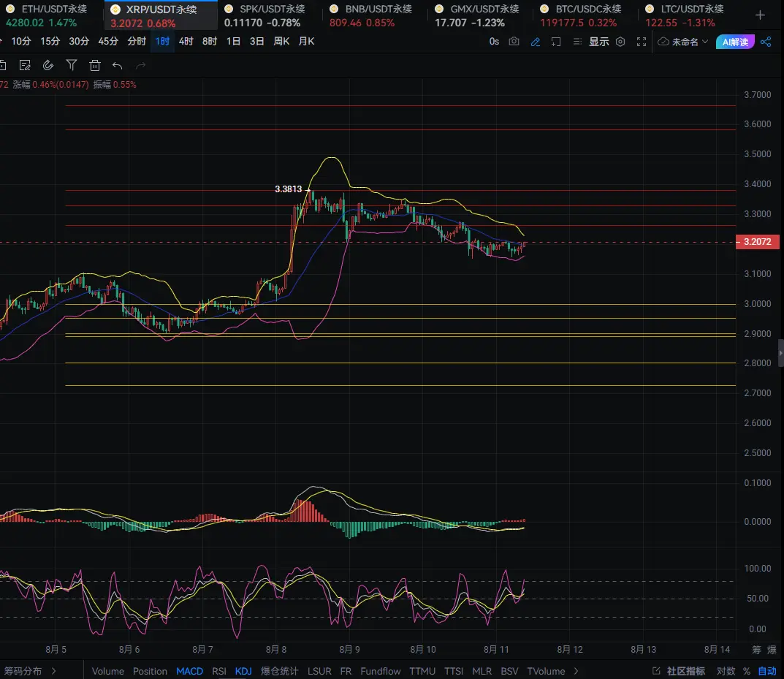Viewport: 784px width, 679px height.
Task: Click the 显示 display button
Action: click(x=598, y=42)
